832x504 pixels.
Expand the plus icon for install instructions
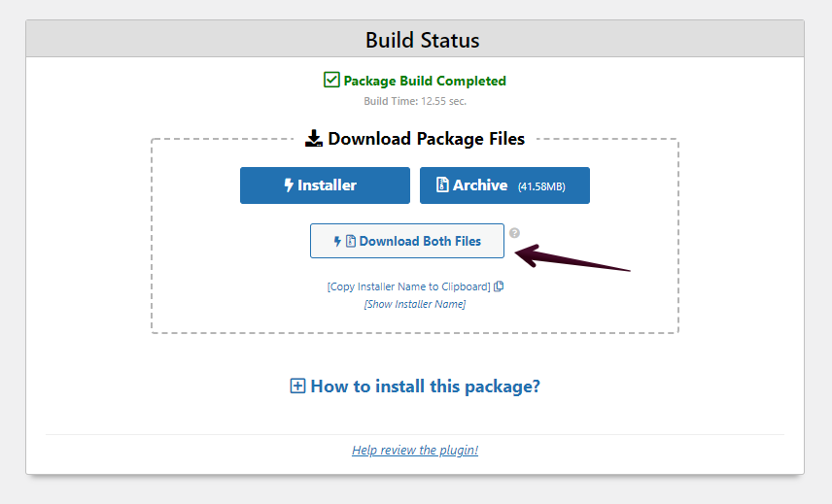pyautogui.click(x=297, y=386)
